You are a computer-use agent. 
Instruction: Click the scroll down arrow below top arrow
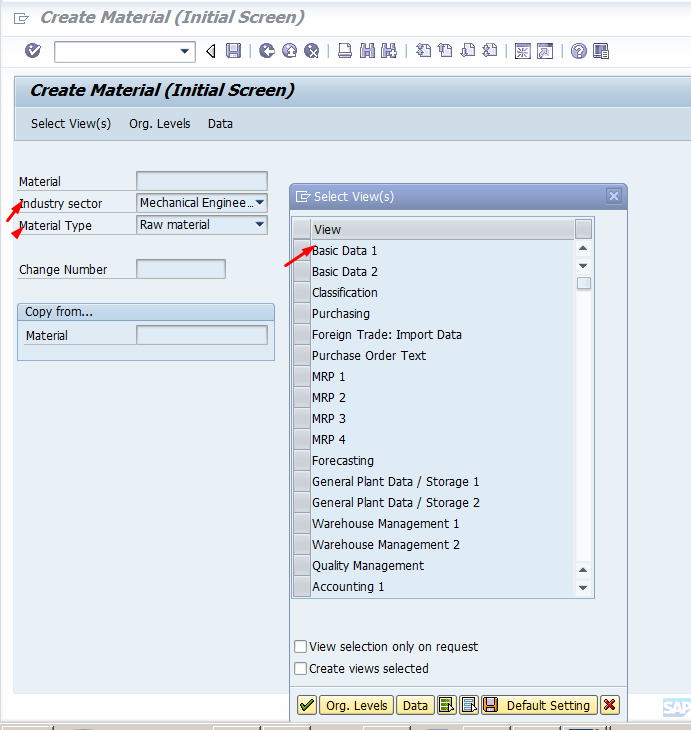pos(583,266)
